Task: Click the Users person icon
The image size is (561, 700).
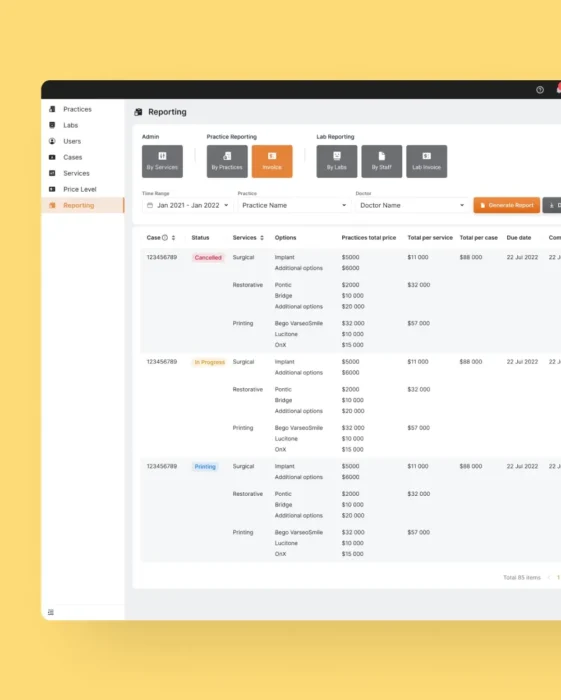Action: click(x=52, y=141)
